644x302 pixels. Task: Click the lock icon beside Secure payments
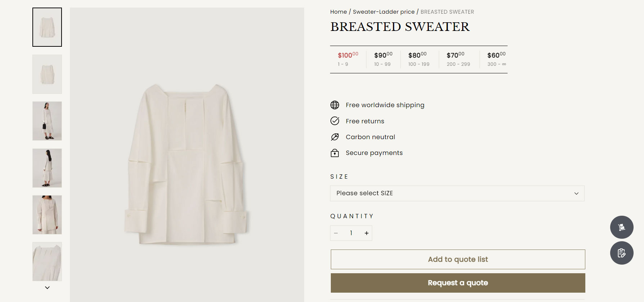pos(335,153)
